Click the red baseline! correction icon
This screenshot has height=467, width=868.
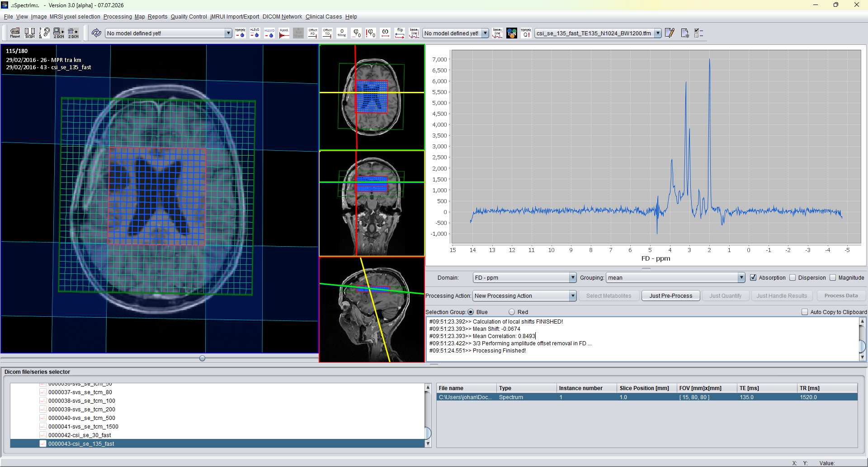(414, 33)
